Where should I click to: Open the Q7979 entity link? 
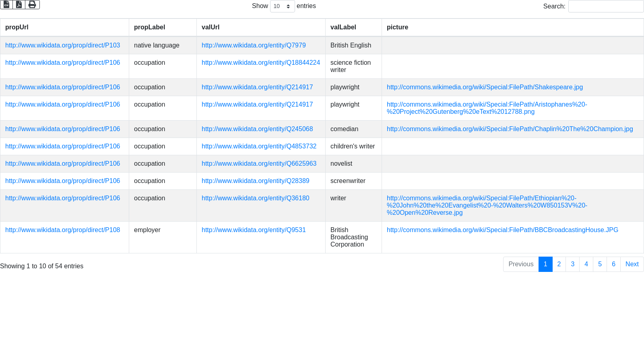click(254, 45)
